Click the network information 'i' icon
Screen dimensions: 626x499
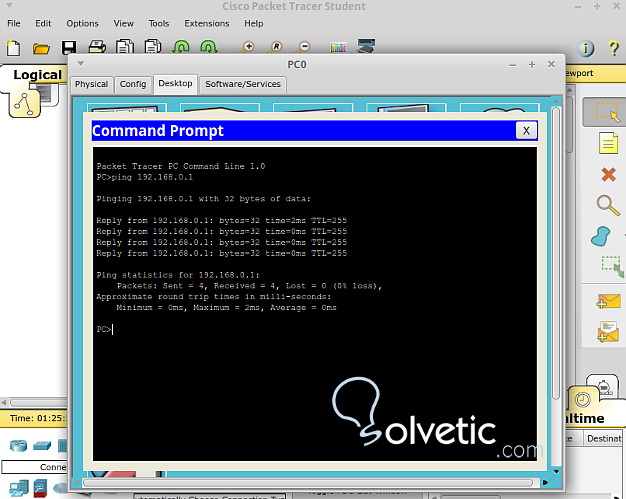pos(586,49)
